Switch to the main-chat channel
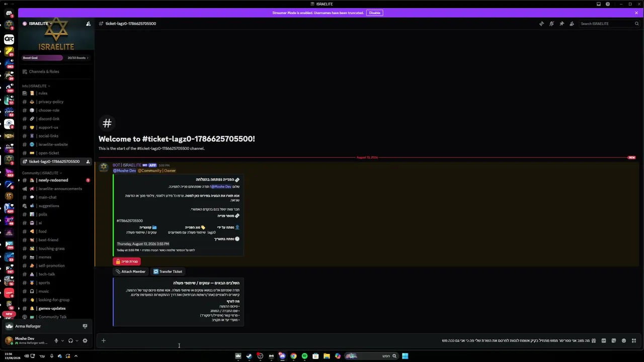Screen dimensions: 644x362 pyautogui.click(x=56, y=197)
